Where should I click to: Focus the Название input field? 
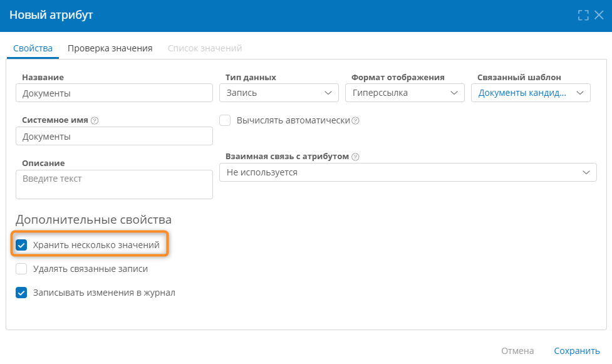click(115, 93)
